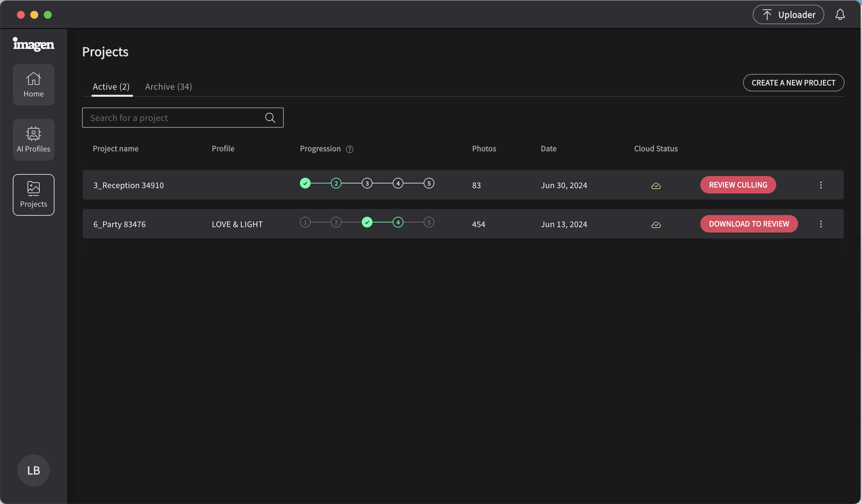This screenshot has width=862, height=504.
Task: Click Create a New Project button
Action: [x=793, y=83]
